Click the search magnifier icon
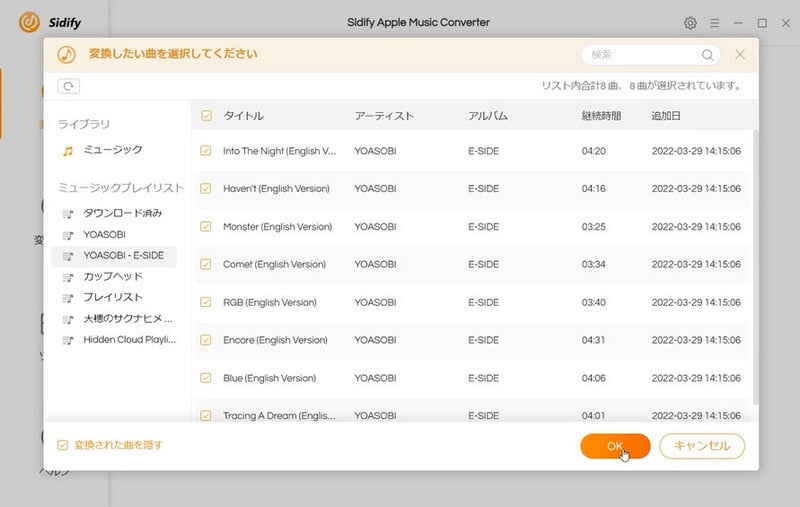Viewport: 800px width, 507px height. tap(708, 55)
